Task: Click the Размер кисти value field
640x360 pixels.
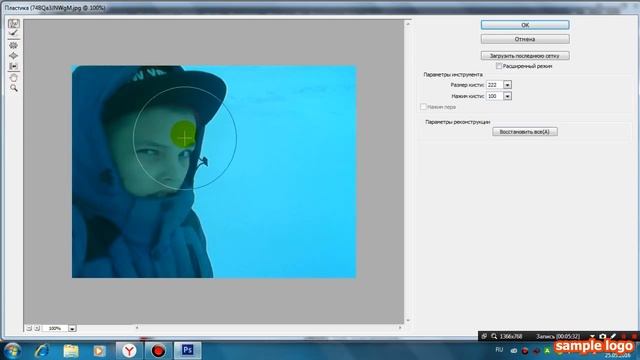Action: click(494, 85)
